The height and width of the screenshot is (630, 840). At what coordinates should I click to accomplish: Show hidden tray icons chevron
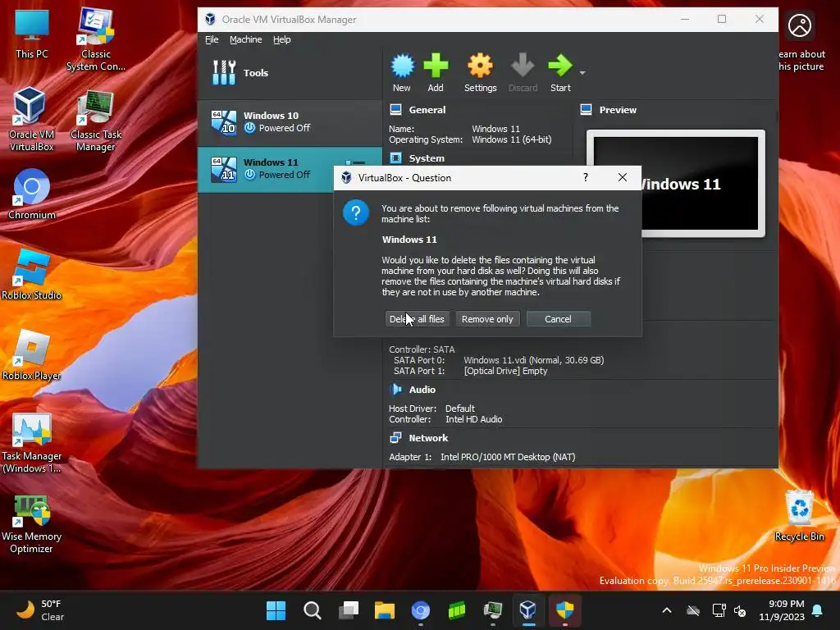click(x=667, y=610)
